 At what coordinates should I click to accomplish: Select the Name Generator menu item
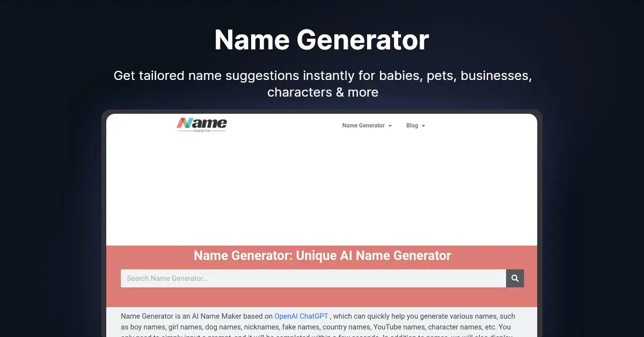click(363, 125)
